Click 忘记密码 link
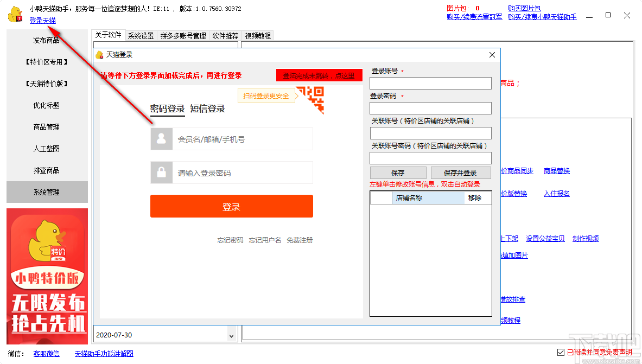642x364 pixels. point(230,240)
